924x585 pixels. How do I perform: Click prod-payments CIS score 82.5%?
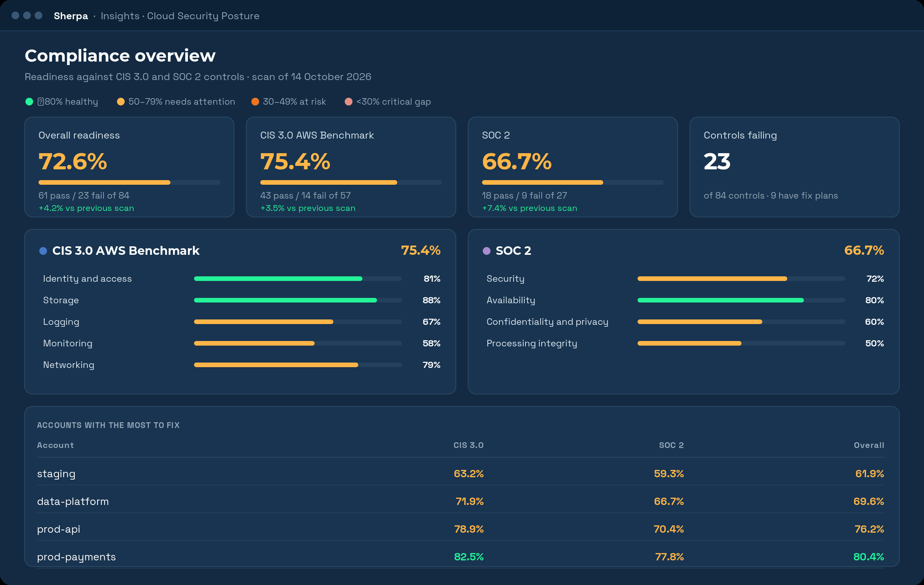coord(469,557)
